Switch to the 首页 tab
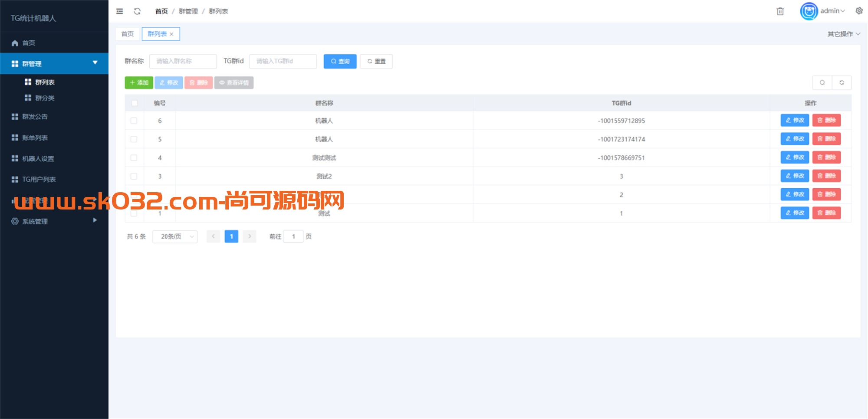 point(128,34)
